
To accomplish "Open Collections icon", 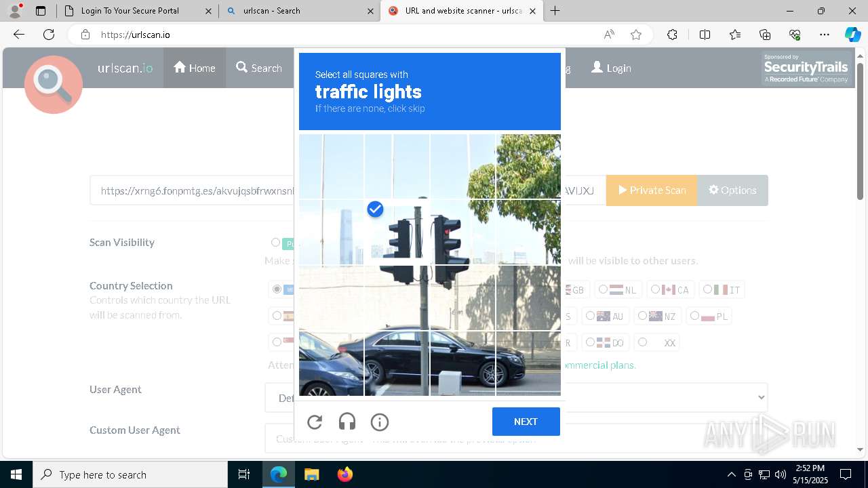I will click(x=765, y=35).
